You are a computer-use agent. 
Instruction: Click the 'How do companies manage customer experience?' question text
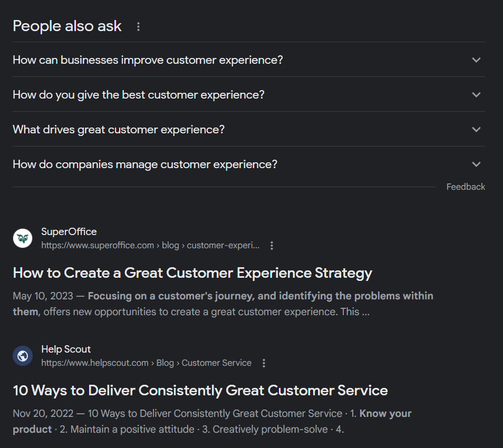(145, 164)
